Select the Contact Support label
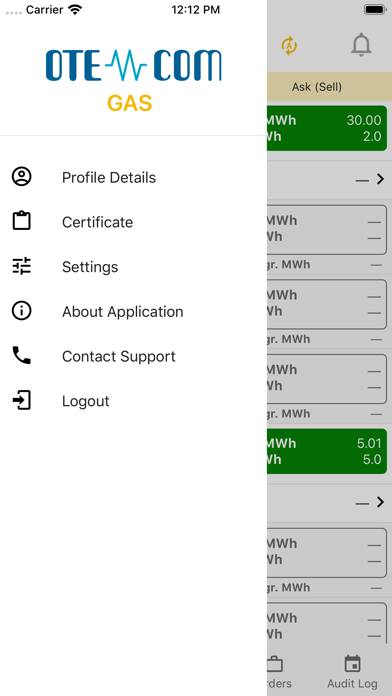This screenshot has width=392, height=696. (119, 356)
